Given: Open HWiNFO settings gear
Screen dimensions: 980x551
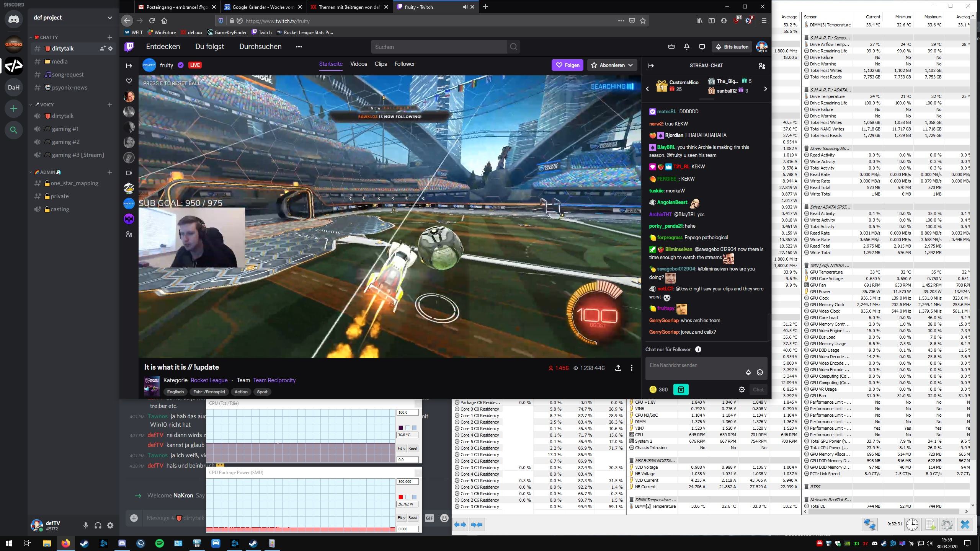Looking at the screenshot, I should coord(947,524).
